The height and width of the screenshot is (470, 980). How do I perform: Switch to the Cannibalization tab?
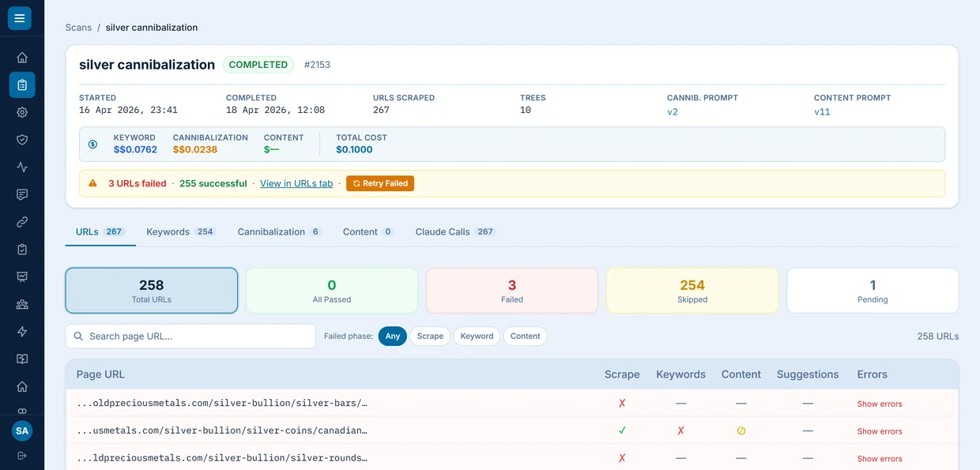(280, 231)
